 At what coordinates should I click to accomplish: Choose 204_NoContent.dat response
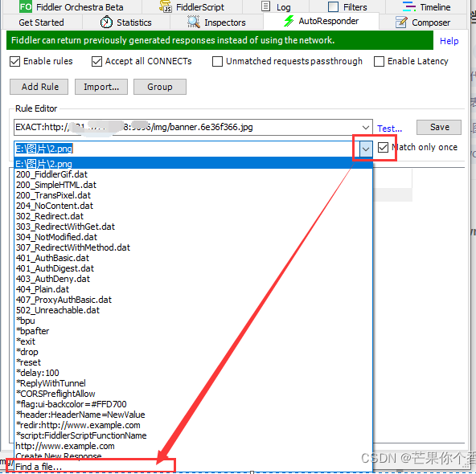[193, 206]
